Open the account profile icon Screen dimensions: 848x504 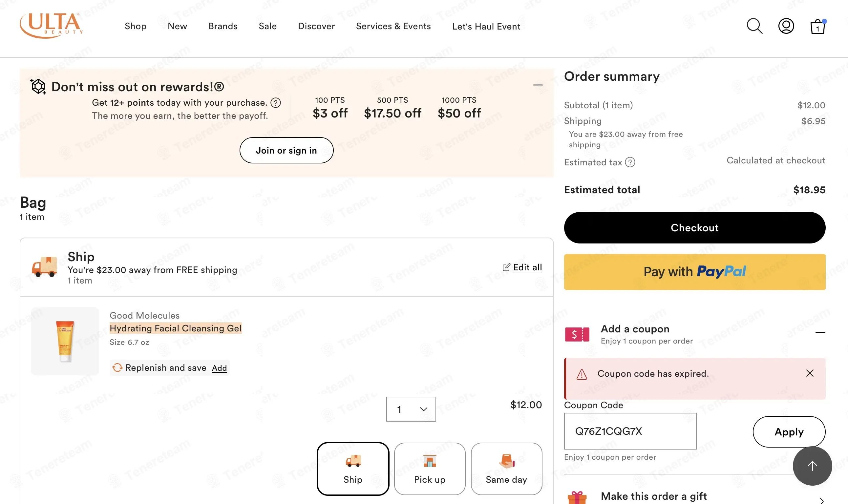pyautogui.click(x=786, y=26)
